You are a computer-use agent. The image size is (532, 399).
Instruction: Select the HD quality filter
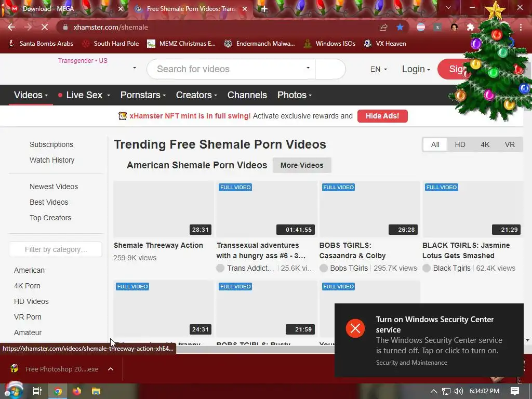click(460, 144)
